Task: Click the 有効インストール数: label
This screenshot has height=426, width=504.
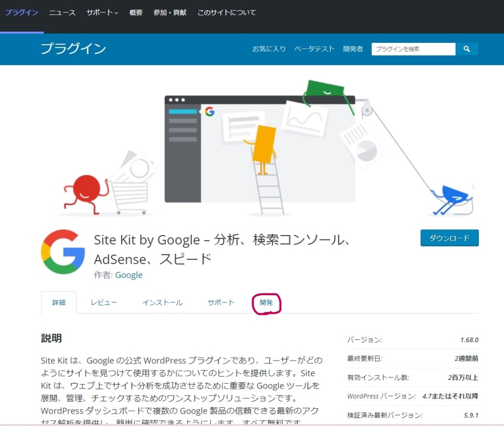Action: point(378,377)
